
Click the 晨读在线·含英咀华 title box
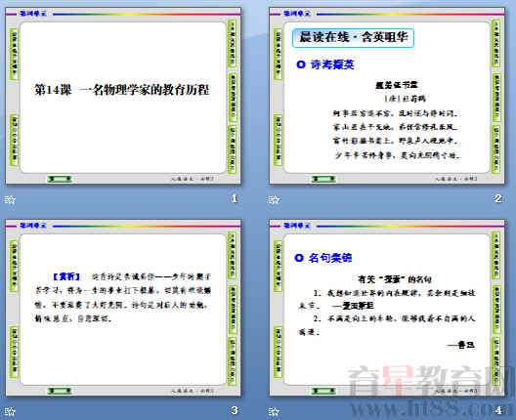353,37
